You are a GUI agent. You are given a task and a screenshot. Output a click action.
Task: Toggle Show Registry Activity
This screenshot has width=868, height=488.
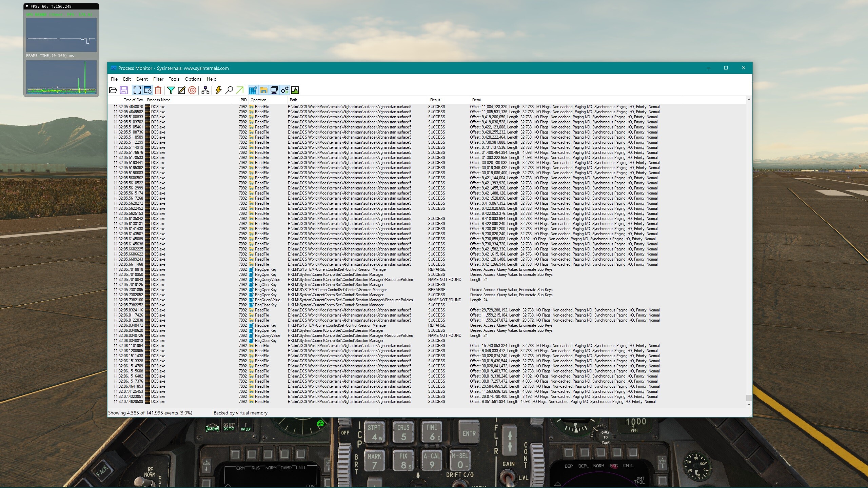253,90
